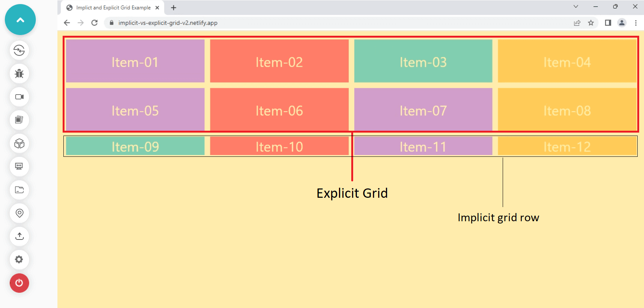Start video recording from camera icon
This screenshot has height=308, width=644.
pyautogui.click(x=19, y=97)
